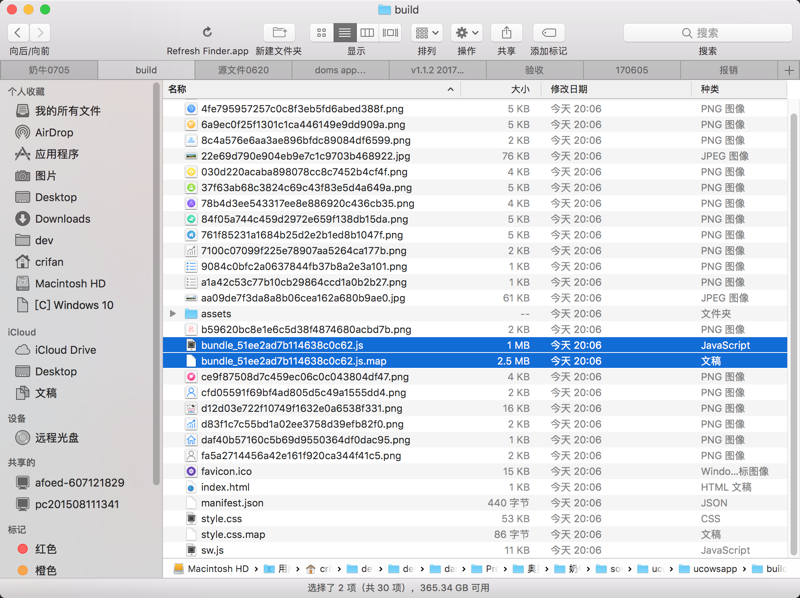Switch to the 170605 tab

click(632, 70)
